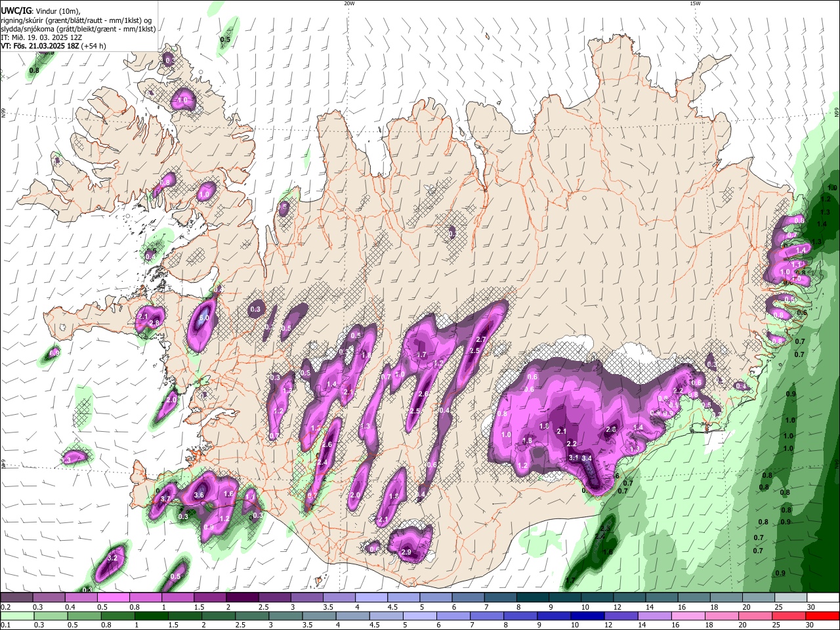
Task: Click the '2.9' value on the south glacier
Action: point(406,553)
